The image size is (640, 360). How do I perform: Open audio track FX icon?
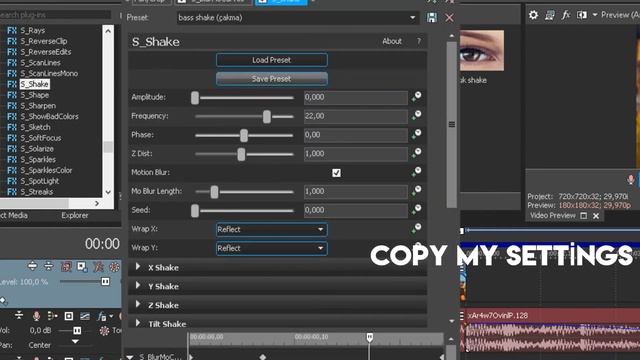pyautogui.click(x=101, y=316)
